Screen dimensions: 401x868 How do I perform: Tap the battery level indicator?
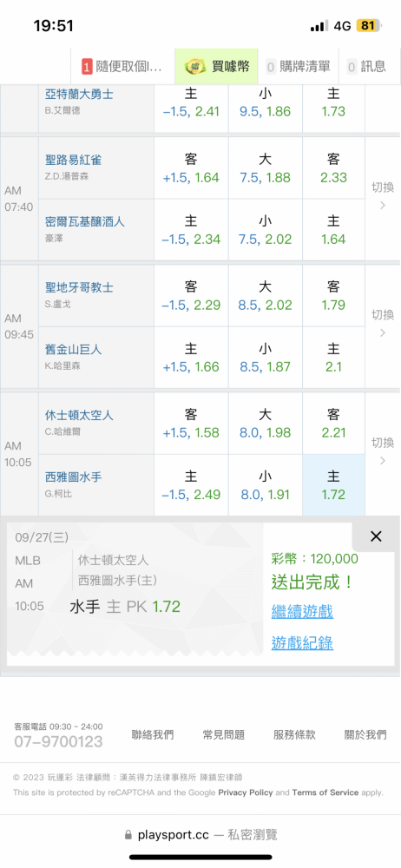coord(366,25)
